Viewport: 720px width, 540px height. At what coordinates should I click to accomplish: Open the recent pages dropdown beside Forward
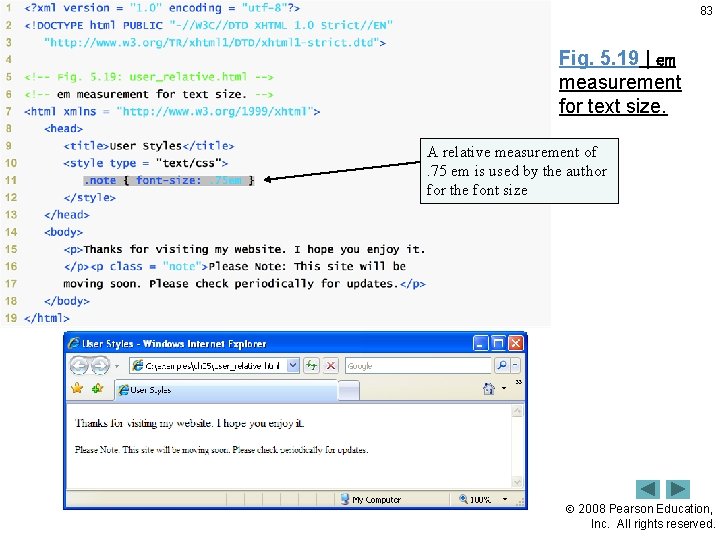click(x=117, y=366)
